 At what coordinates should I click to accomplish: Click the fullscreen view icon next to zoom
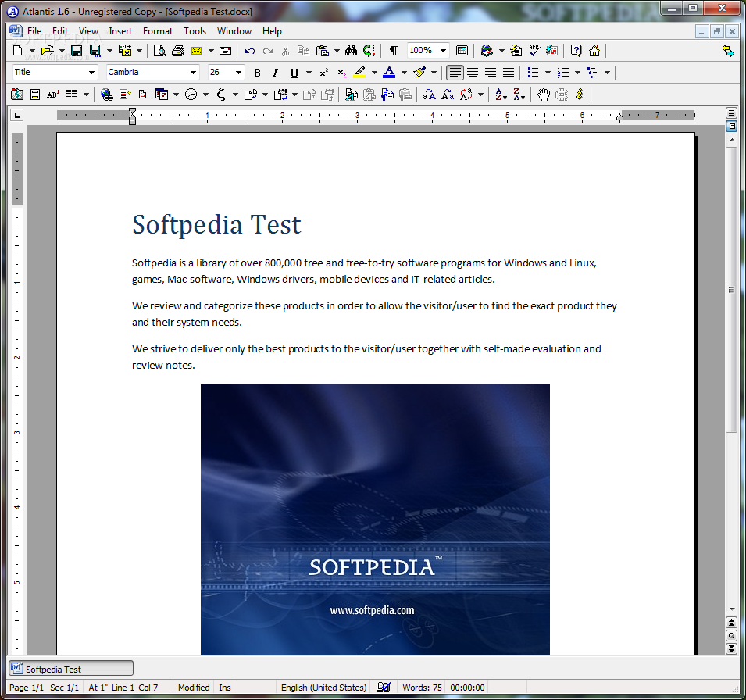[462, 51]
